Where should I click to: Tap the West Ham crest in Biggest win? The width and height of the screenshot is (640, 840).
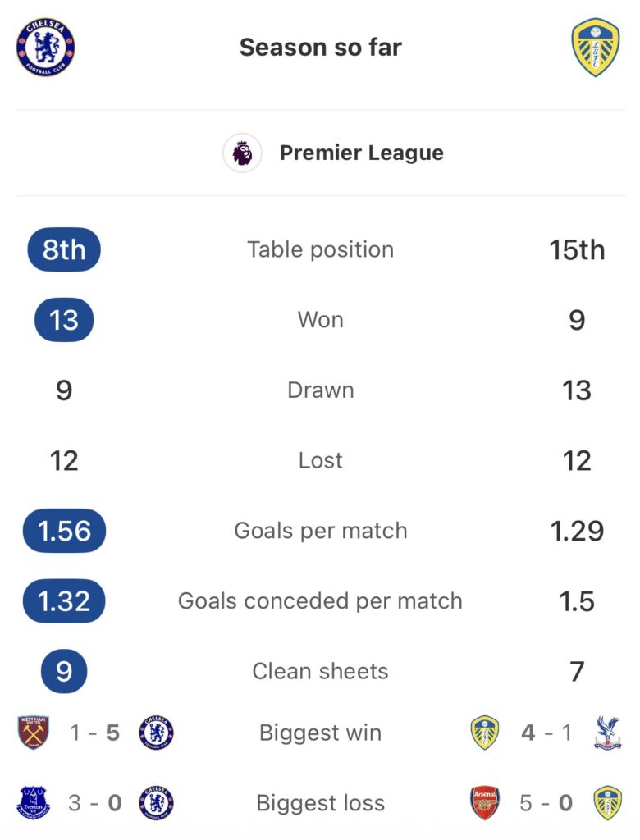click(34, 733)
